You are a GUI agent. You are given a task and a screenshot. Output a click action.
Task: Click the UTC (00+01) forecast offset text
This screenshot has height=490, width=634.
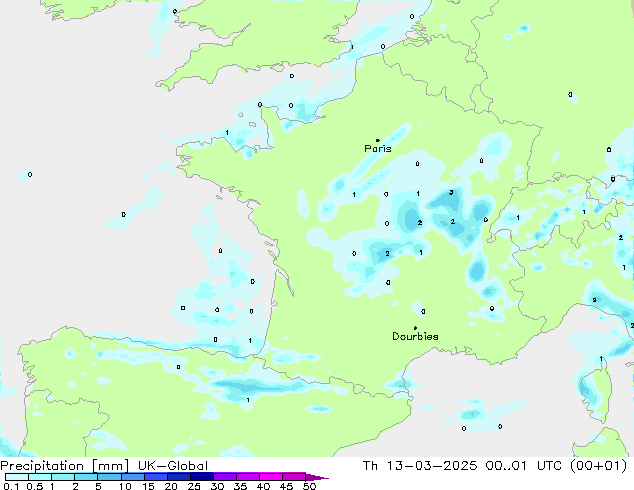[582, 466]
